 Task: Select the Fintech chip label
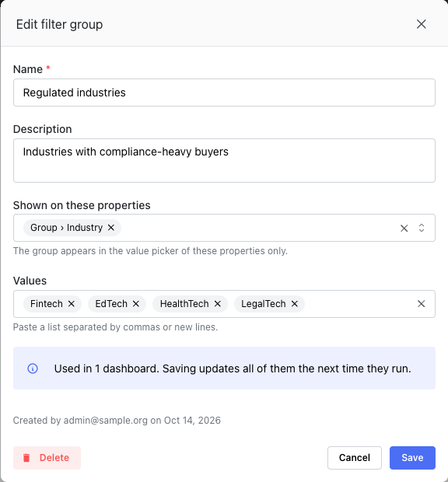(47, 304)
